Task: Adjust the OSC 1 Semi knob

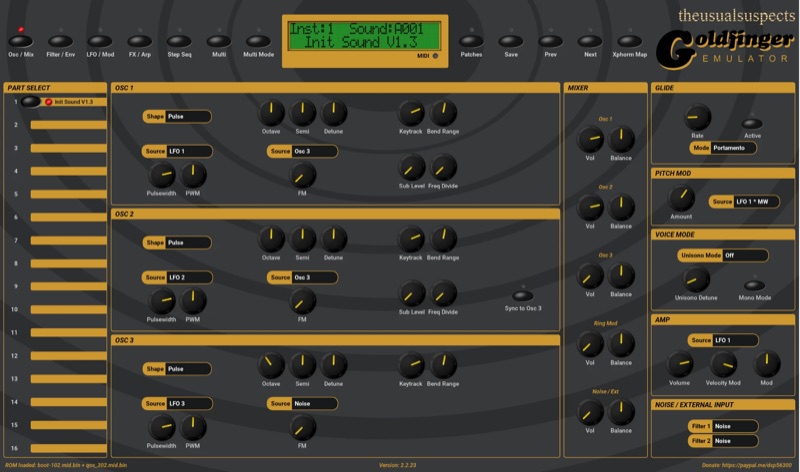Action: [x=303, y=113]
